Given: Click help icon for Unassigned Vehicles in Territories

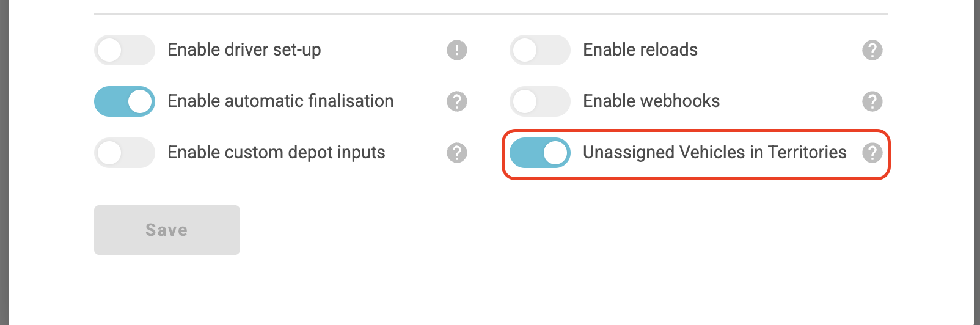Looking at the screenshot, I should [872, 153].
